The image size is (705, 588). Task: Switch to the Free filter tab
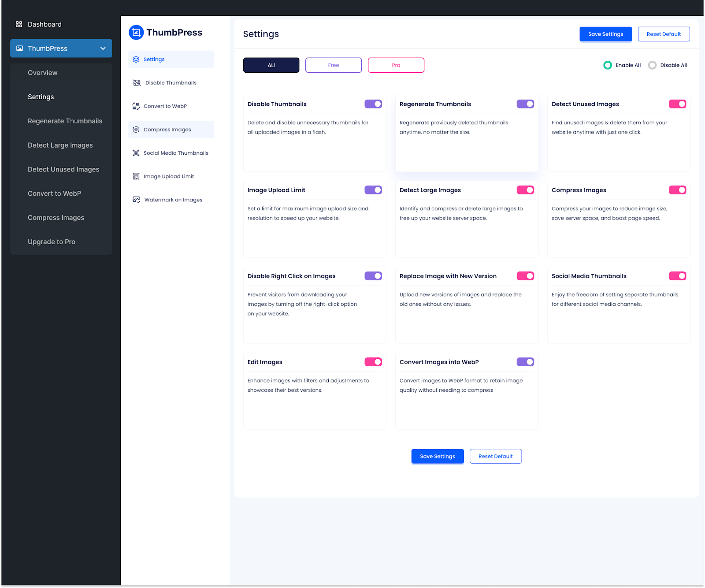pos(334,65)
